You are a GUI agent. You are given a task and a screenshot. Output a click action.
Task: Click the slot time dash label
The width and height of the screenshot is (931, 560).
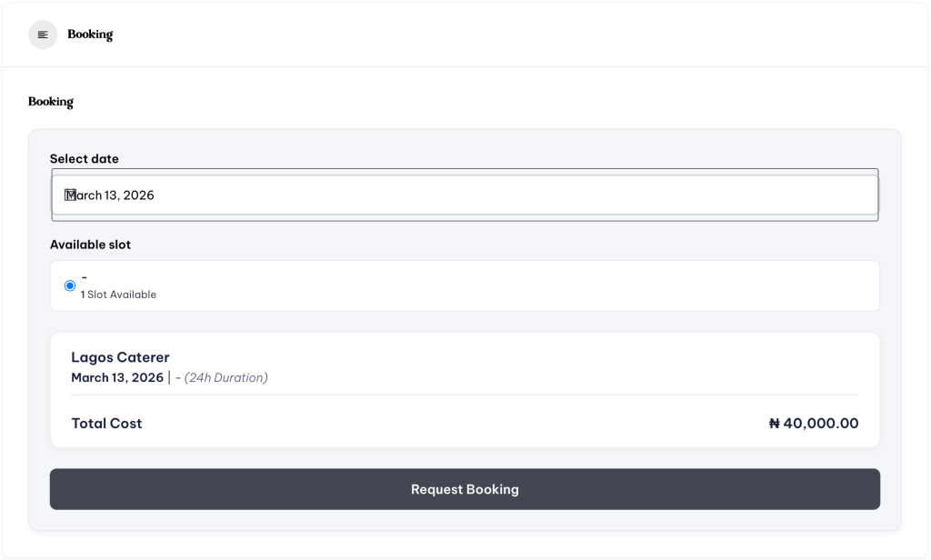point(85,276)
